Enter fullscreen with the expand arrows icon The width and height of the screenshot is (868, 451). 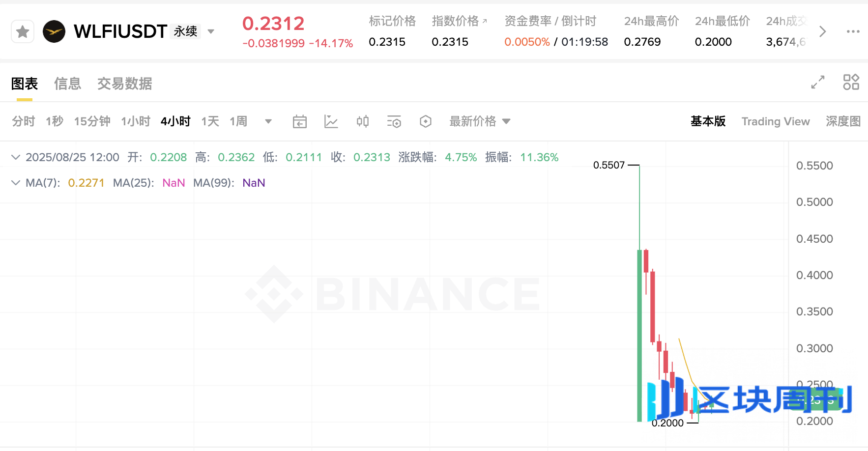point(817,83)
